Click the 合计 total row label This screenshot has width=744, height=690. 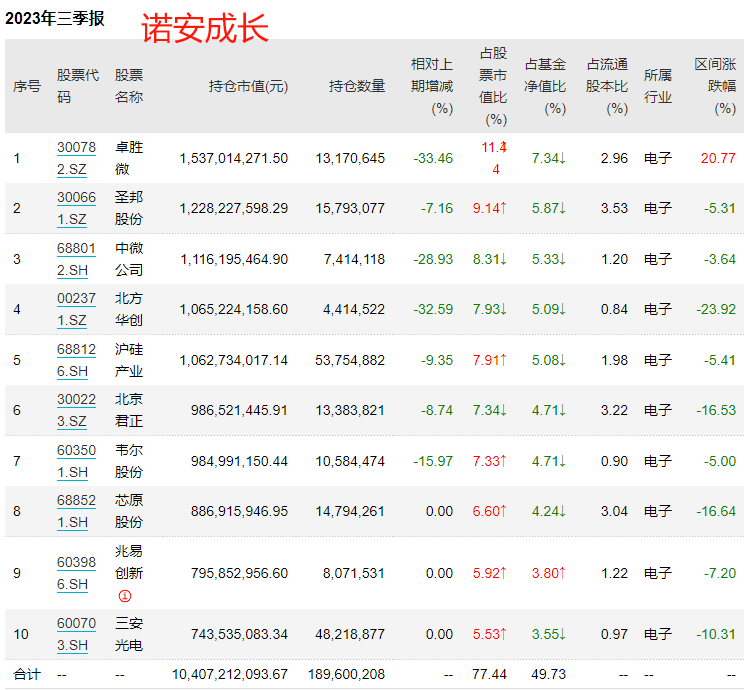click(x=27, y=674)
